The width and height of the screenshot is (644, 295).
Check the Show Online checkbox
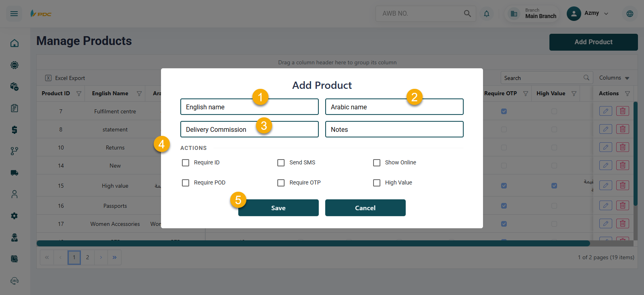coord(377,163)
